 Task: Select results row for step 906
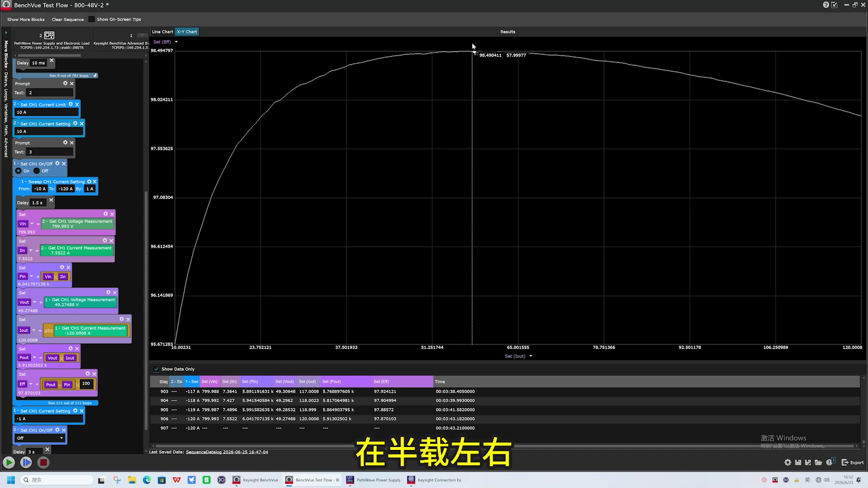(x=504, y=419)
